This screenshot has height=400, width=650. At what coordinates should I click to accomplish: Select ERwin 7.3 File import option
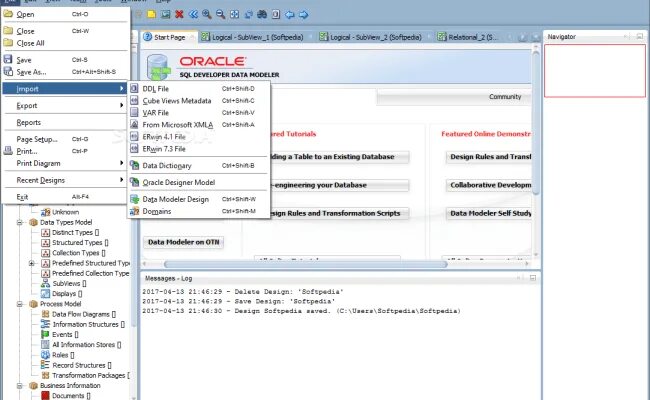pyautogui.click(x=199, y=148)
